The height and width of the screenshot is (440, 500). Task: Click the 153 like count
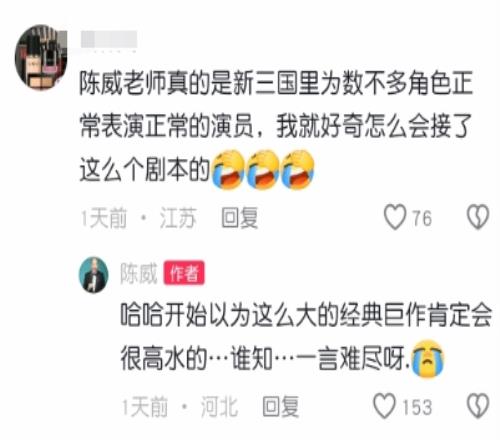click(x=417, y=407)
